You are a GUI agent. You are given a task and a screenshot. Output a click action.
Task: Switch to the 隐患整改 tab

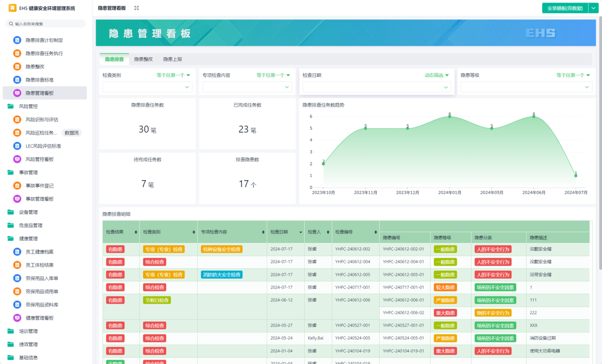click(x=143, y=59)
